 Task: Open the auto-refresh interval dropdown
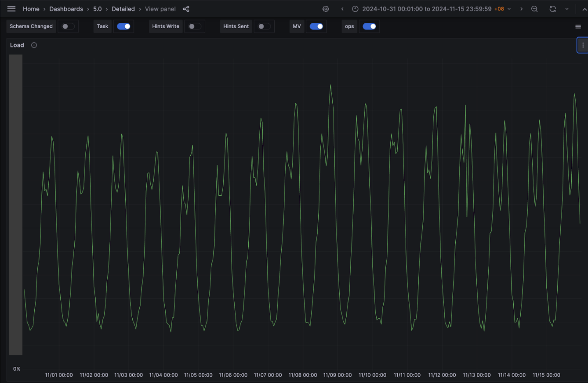(x=567, y=9)
